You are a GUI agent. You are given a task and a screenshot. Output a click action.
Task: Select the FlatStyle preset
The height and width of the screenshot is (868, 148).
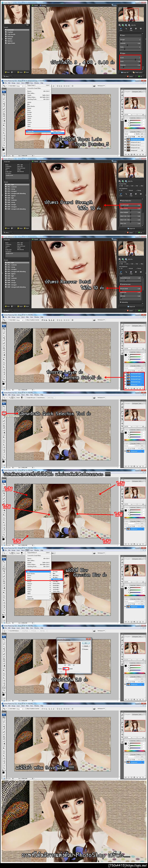point(17,39)
